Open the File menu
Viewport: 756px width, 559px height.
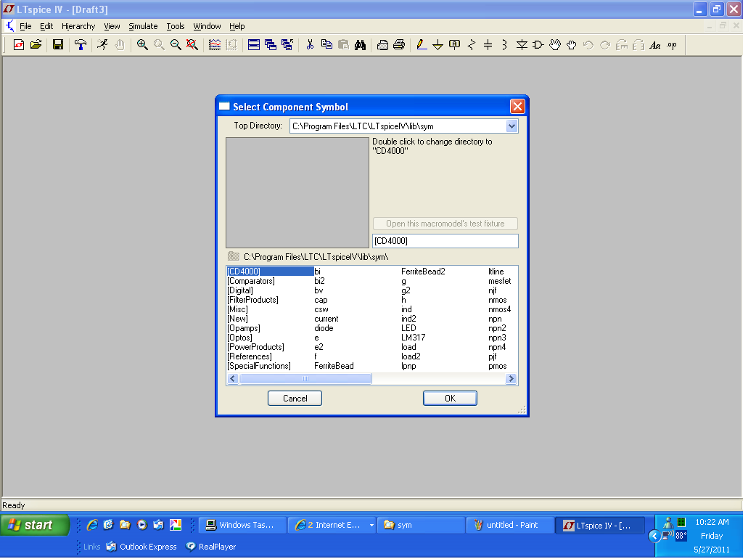point(25,26)
